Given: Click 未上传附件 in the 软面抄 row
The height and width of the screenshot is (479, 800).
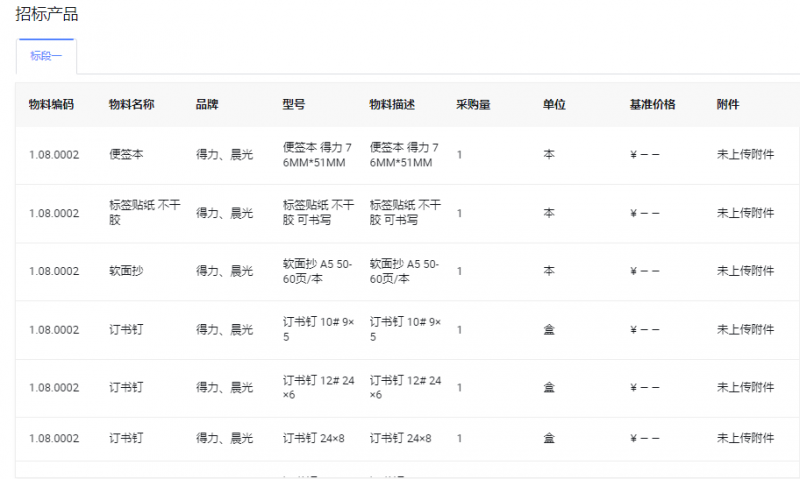Looking at the screenshot, I should pos(745,271).
